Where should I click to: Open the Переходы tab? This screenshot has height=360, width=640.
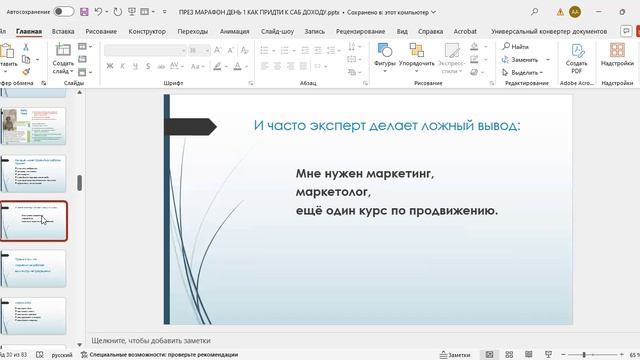coord(192,31)
